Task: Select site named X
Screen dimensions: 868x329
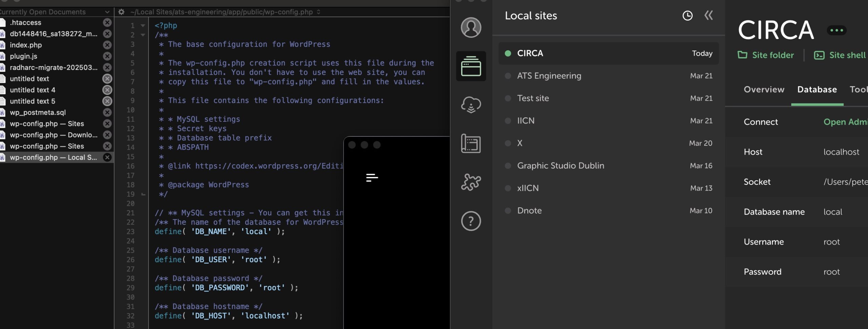Action: [608, 143]
